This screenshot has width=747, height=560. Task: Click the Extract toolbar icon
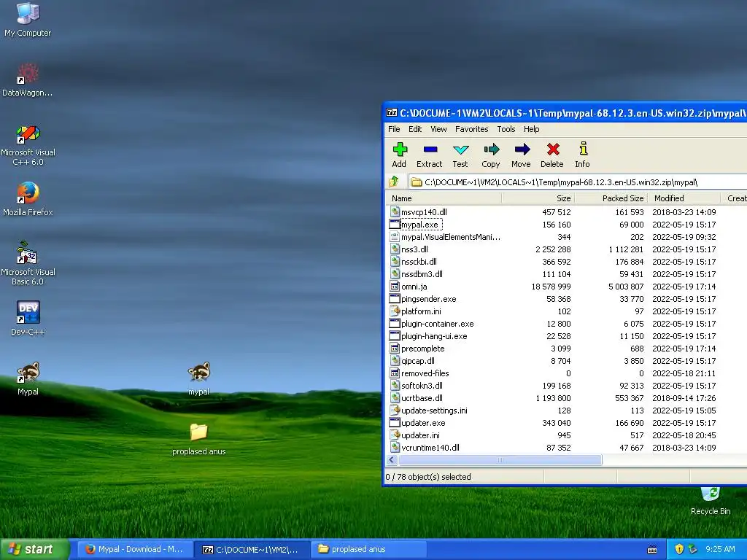click(429, 155)
